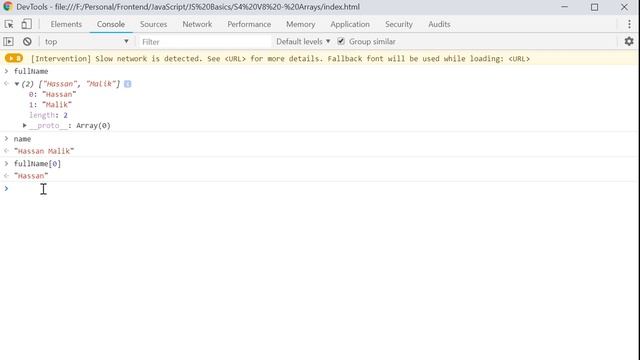Open the Network tab
Viewport: 640px width, 360px height.
coord(197,24)
